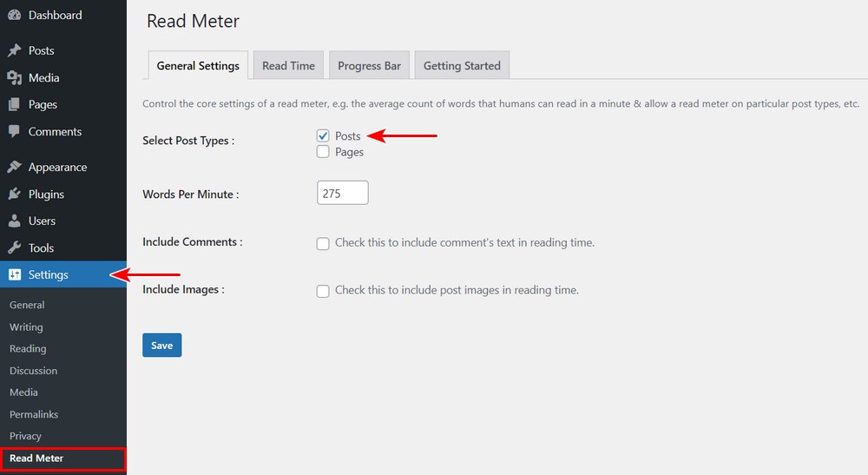Click the Comments speech bubble icon
This screenshot has width=868, height=475.
(x=15, y=132)
